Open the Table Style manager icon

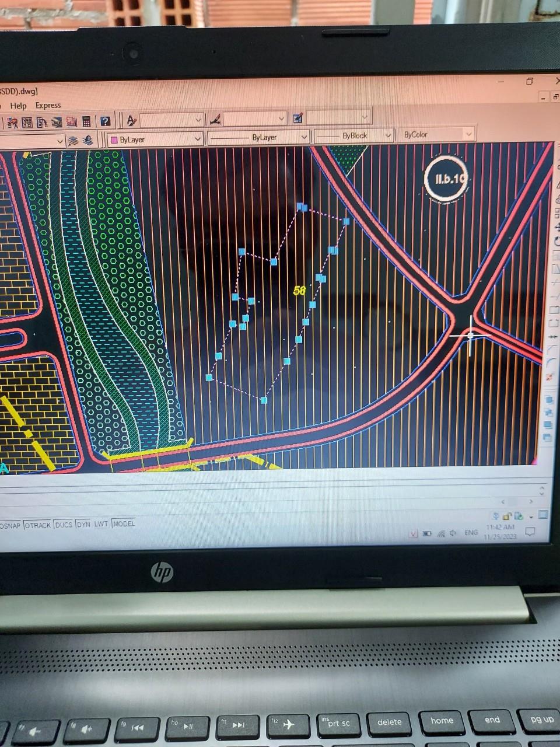(x=297, y=118)
